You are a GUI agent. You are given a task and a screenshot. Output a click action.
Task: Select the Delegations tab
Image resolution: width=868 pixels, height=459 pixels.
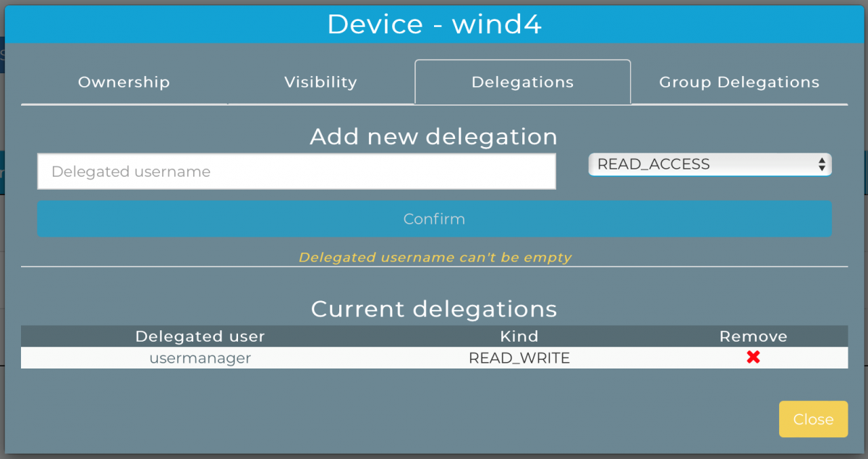522,83
